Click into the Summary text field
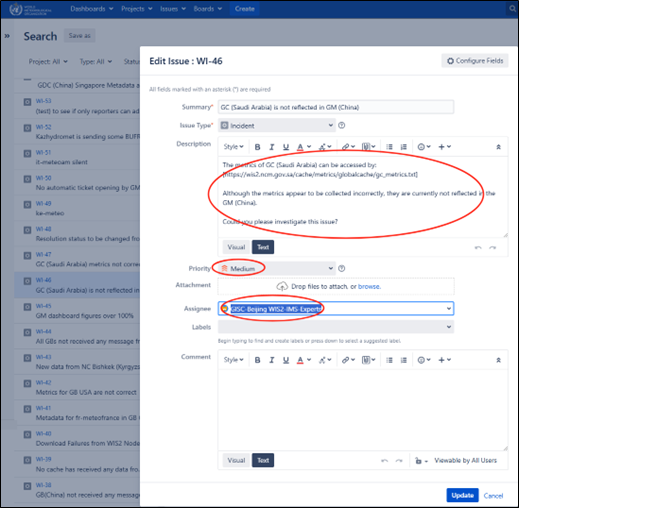Viewport: 647px width, 508px height. click(336, 106)
